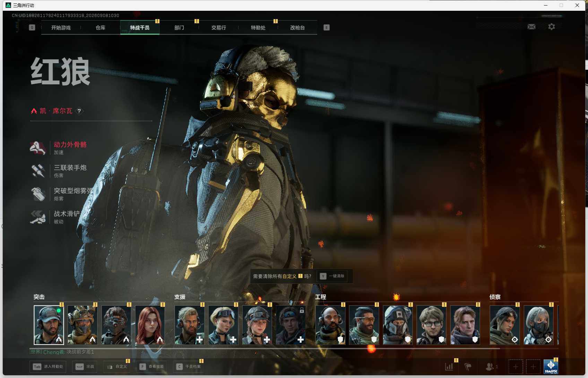588x378 pixels.
Task: Switch to the 仓库 tab
Action: coord(101,28)
